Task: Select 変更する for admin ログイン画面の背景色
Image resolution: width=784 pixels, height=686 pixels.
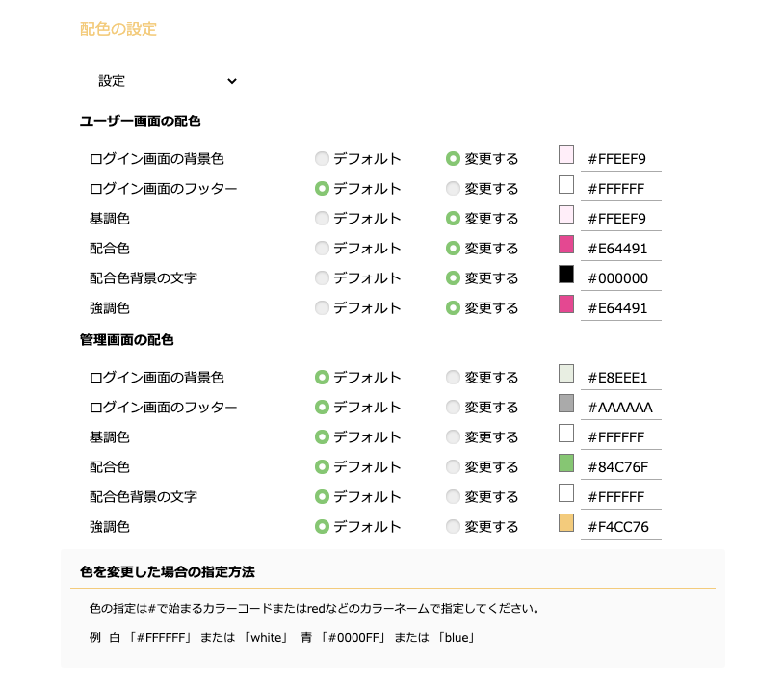Action: 453,378
